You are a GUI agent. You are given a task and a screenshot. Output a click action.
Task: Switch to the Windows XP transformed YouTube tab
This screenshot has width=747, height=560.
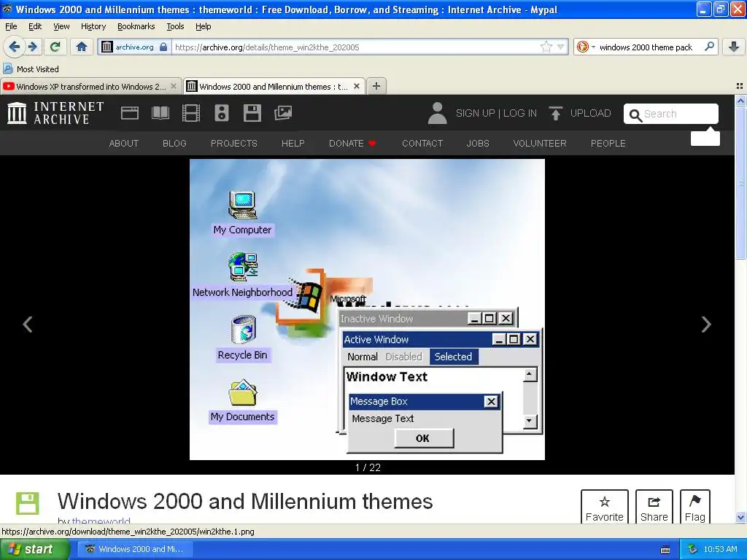coord(91,86)
